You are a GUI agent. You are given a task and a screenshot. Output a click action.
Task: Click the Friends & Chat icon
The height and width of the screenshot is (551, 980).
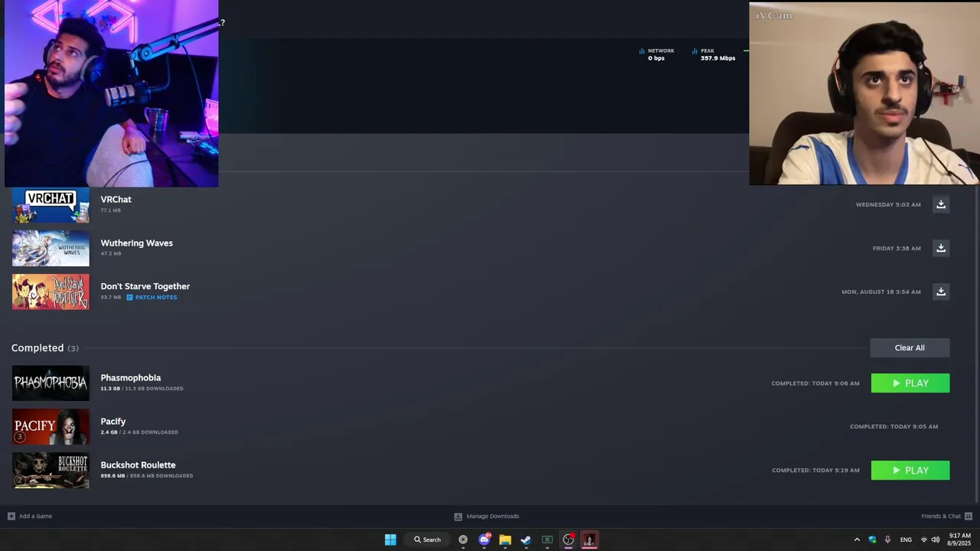(x=969, y=516)
